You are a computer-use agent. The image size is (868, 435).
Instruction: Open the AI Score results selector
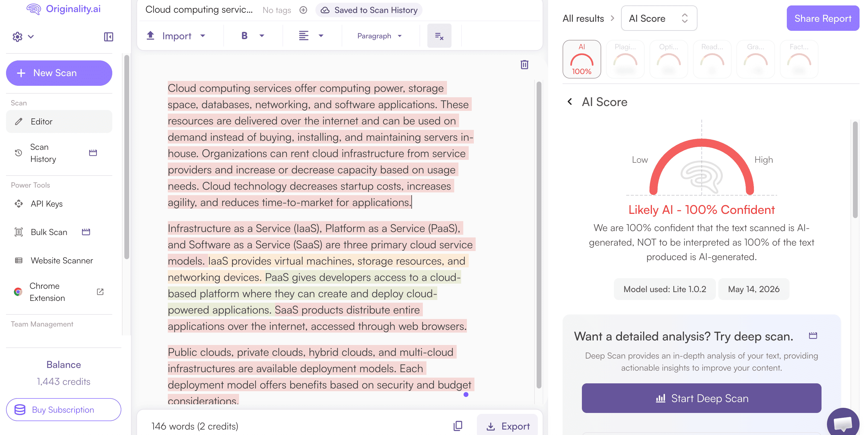click(x=659, y=18)
